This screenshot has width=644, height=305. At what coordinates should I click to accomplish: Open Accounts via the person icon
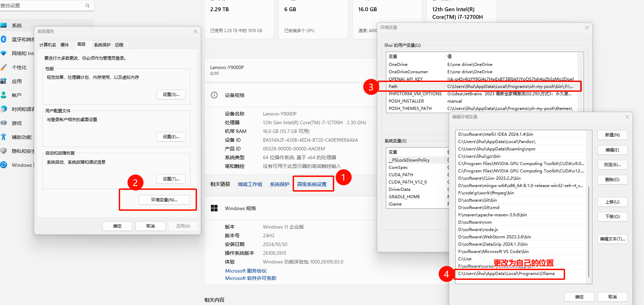click(3, 95)
